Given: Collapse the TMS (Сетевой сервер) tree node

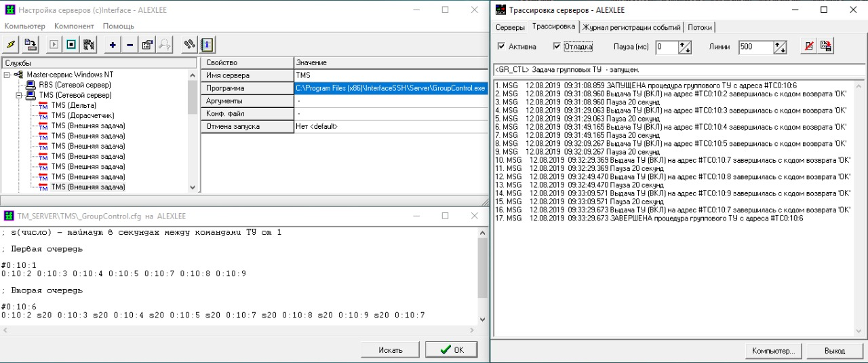Looking at the screenshot, I should pos(19,96).
